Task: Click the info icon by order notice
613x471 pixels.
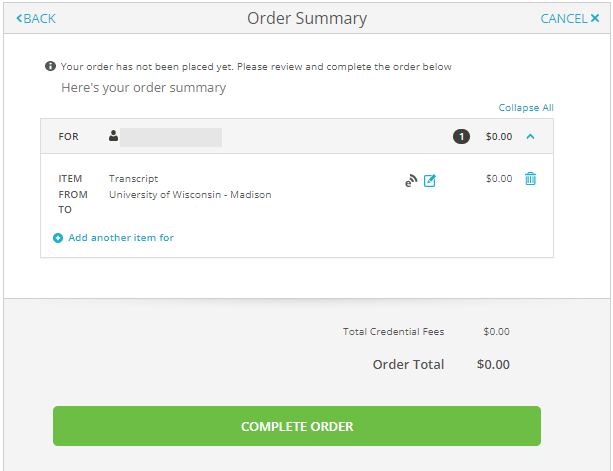Action: [x=50, y=66]
